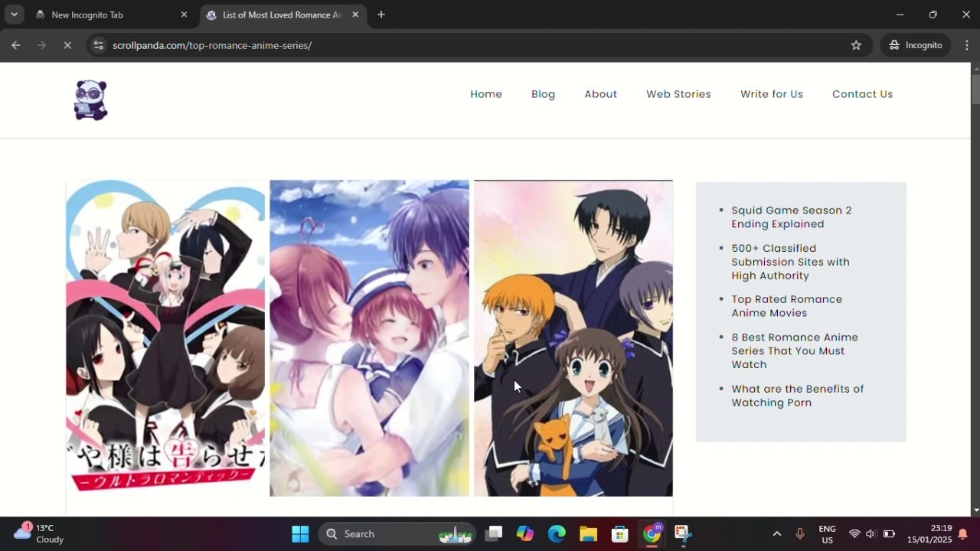Click the Clannad anime poster image
The height and width of the screenshot is (551, 980).
tap(369, 338)
